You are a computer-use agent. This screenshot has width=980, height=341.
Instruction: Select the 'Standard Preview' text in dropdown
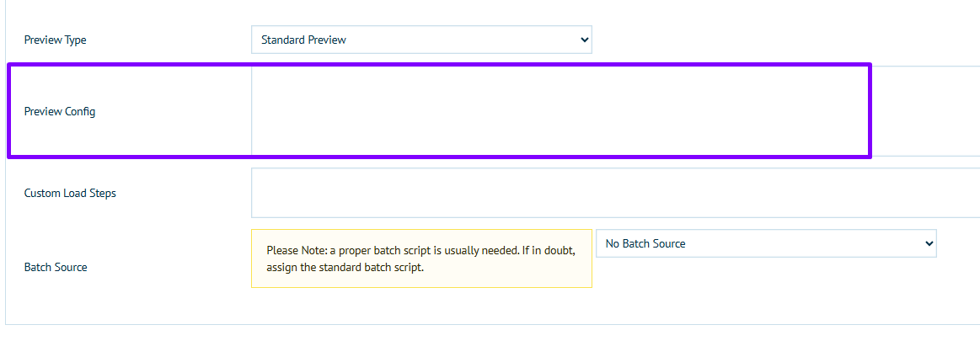coord(303,40)
